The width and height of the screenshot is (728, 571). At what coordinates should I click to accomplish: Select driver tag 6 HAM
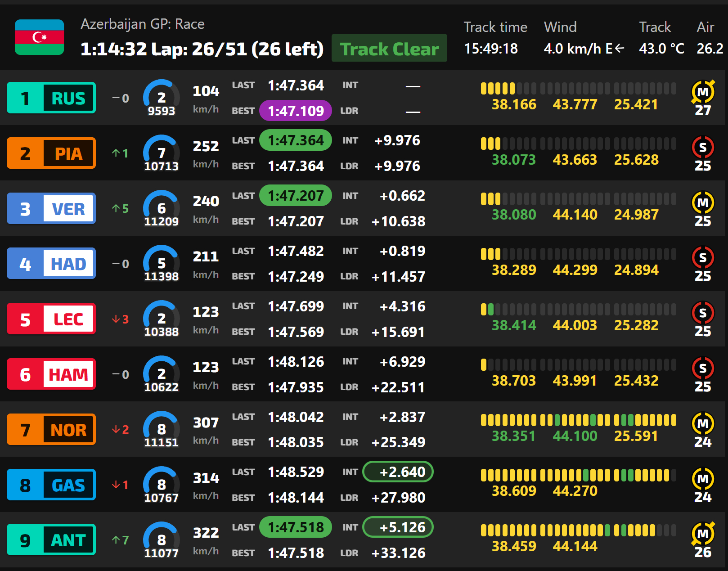(x=51, y=374)
